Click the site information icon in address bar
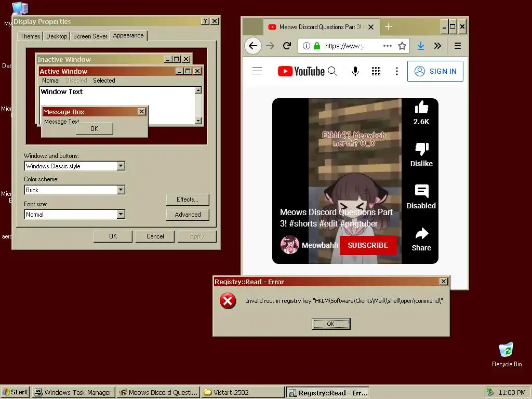Viewport: 532px width, 399px height. 306,46
